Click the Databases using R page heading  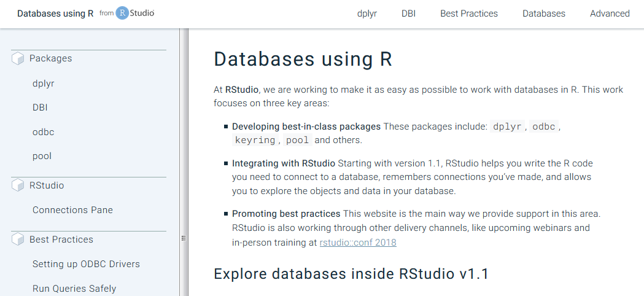303,59
